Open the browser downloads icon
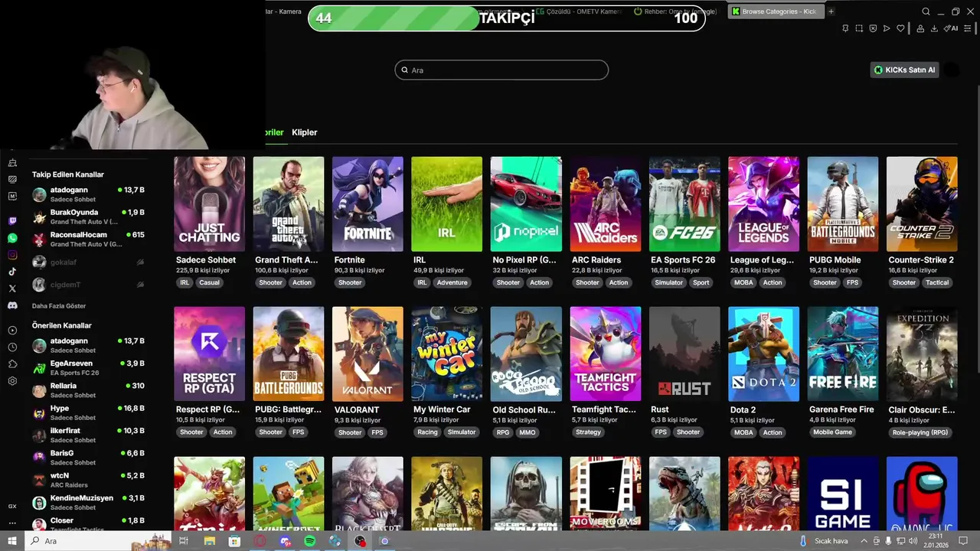Viewport: 980px width, 551px height. (934, 28)
